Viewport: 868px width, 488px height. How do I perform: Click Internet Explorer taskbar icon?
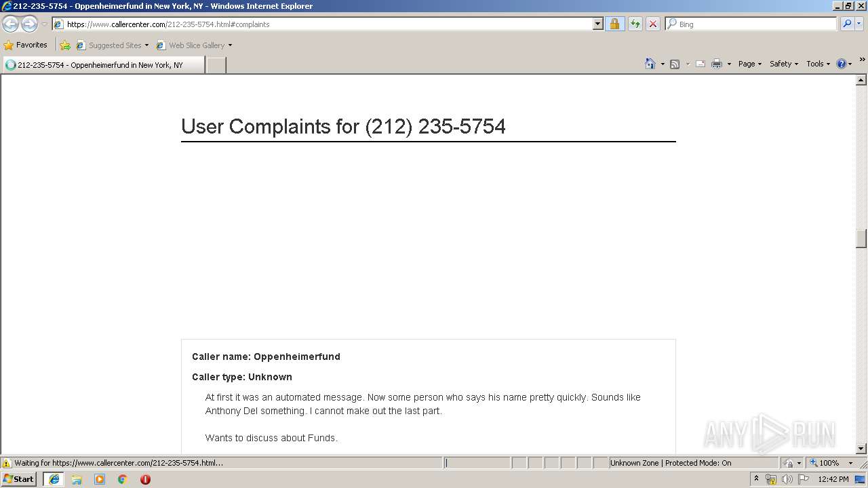(x=54, y=479)
